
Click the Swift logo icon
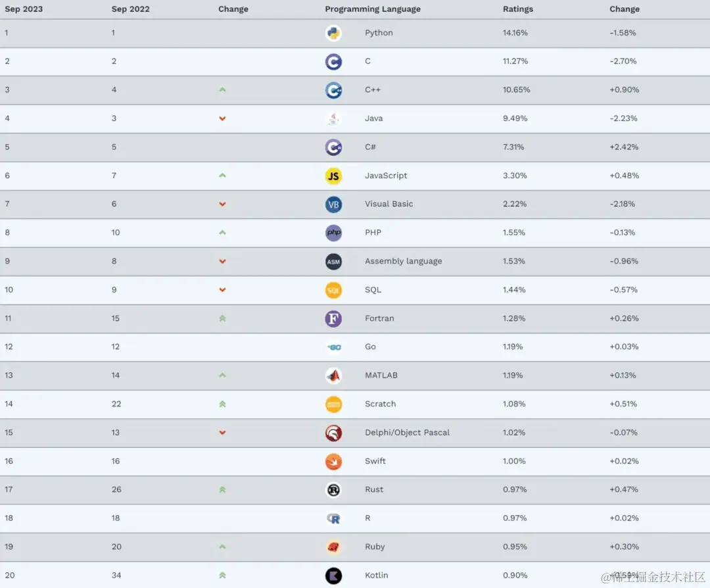pyautogui.click(x=333, y=461)
